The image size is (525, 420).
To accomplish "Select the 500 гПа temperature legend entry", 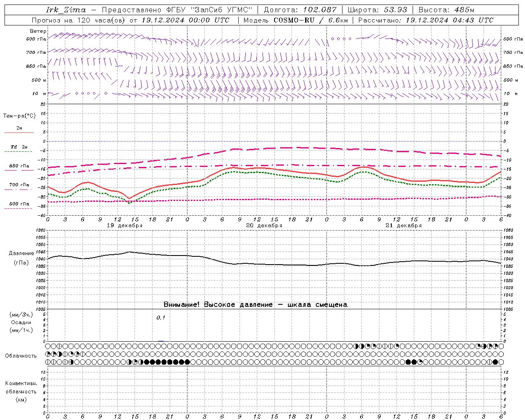I will click(x=19, y=204).
